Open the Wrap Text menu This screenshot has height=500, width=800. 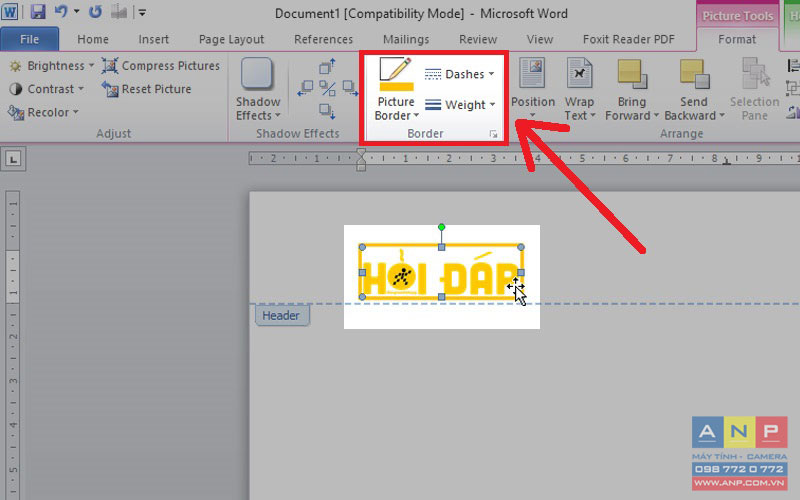pos(580,89)
